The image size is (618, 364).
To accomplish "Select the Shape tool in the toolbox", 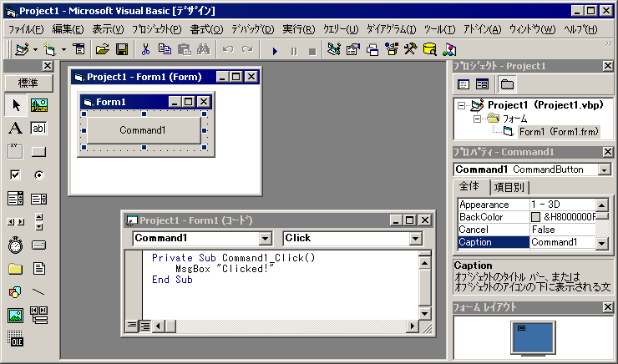I will (x=16, y=292).
